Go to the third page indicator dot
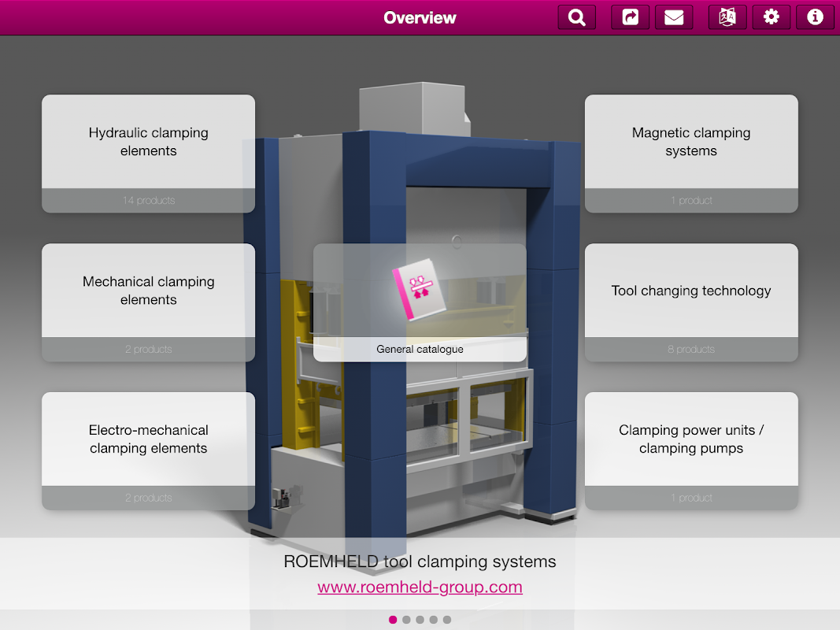This screenshot has width=840, height=630. point(420,620)
